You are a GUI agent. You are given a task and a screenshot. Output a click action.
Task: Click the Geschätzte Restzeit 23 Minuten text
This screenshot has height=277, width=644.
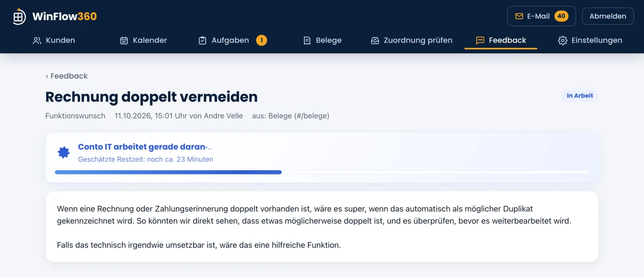(146, 159)
